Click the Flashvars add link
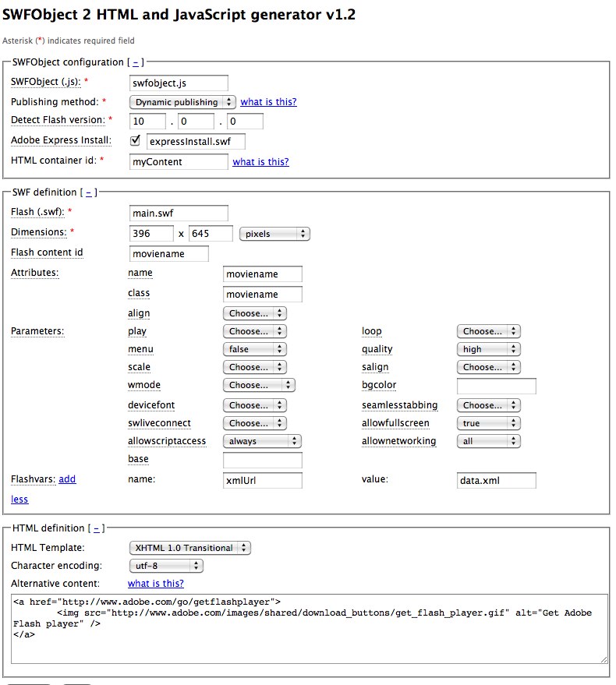616x685 pixels. tap(67, 478)
